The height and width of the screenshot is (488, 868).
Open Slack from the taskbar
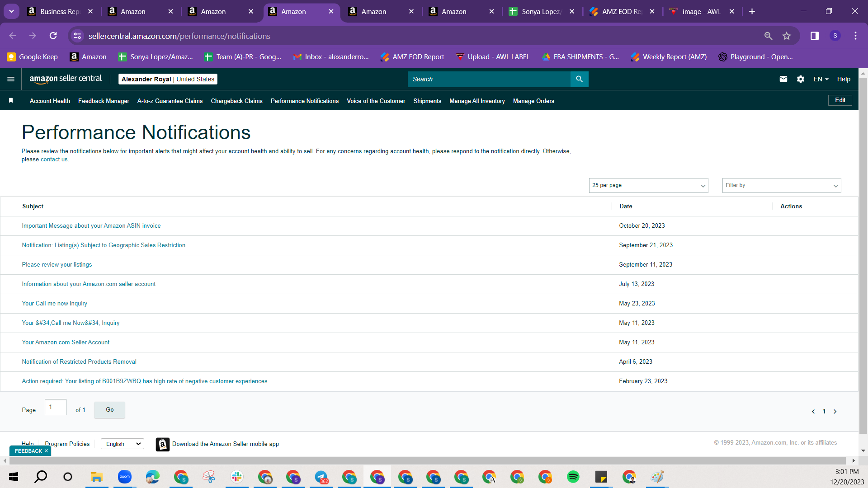tap(236, 477)
